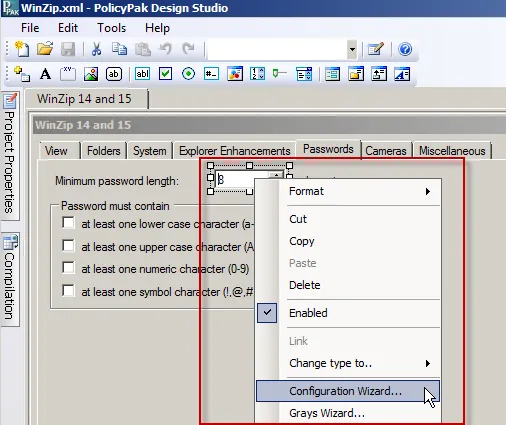Expand the Format submenu

pos(348,191)
